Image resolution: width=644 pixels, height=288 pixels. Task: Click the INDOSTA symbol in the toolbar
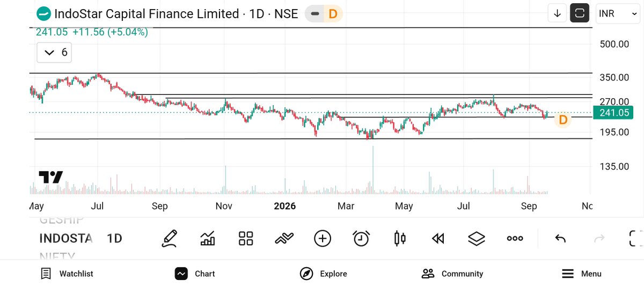click(x=66, y=239)
